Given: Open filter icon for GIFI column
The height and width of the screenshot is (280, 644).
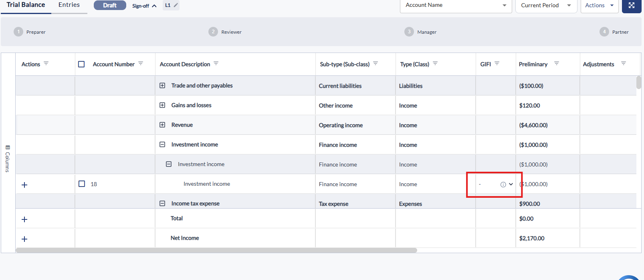Looking at the screenshot, I should (497, 64).
